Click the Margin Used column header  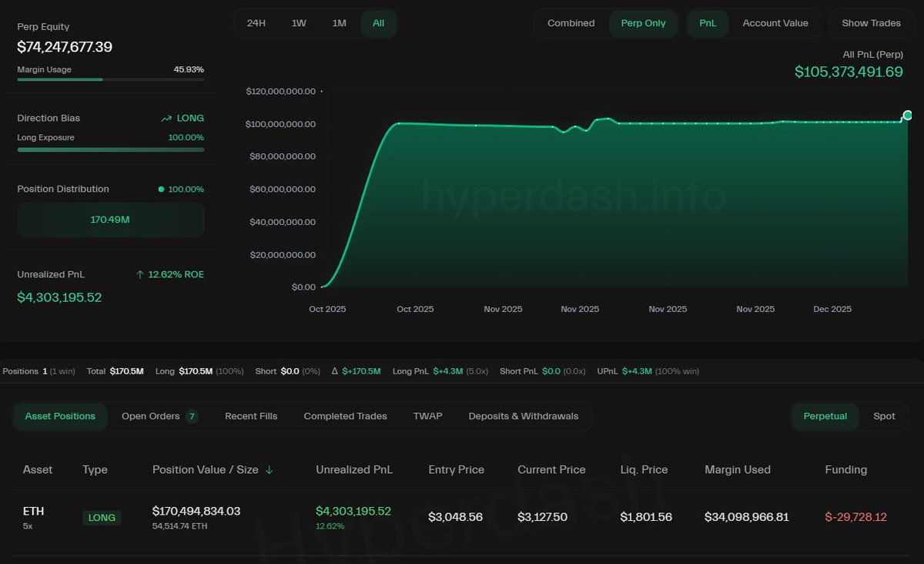(738, 470)
